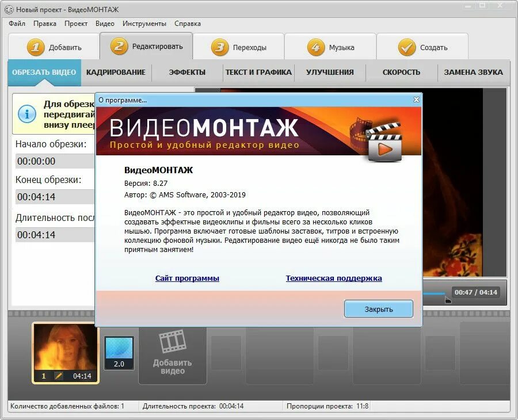Click the checkmark badge on Создать tab
This screenshot has width=518, height=420.
coord(407,47)
